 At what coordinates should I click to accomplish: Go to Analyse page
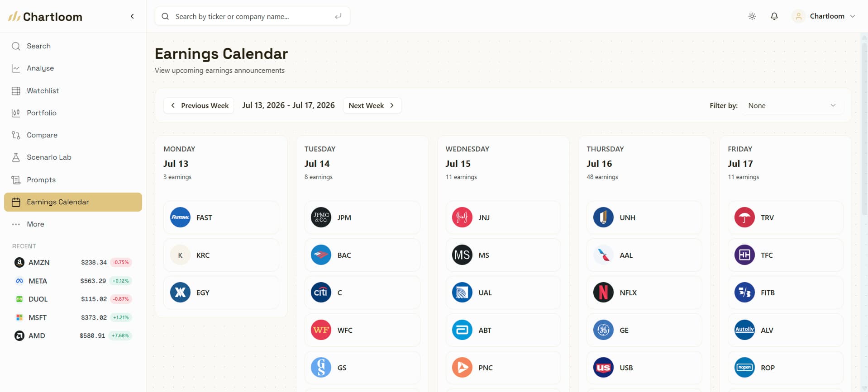pyautogui.click(x=73, y=68)
